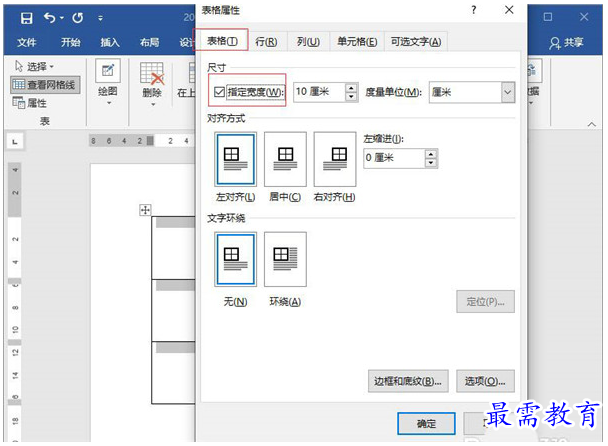Image resolution: width=608 pixels, height=446 pixels.
Task: Click the dialog help question mark
Action: pos(473,10)
